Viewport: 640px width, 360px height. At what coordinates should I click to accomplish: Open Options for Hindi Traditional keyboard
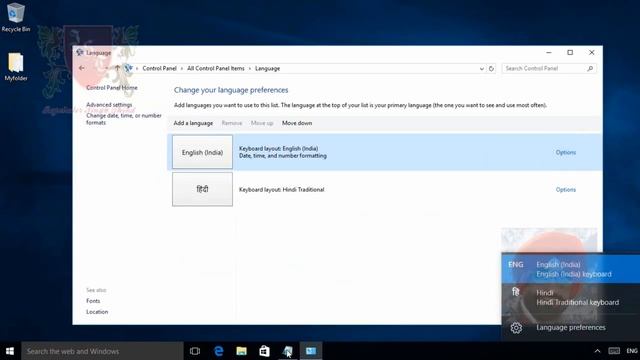(x=566, y=190)
